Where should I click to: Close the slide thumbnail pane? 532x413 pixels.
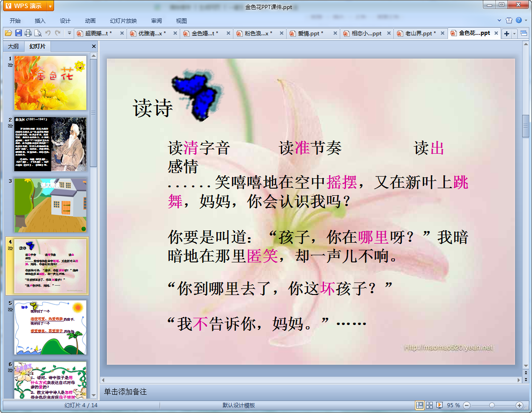pyautogui.click(x=94, y=46)
